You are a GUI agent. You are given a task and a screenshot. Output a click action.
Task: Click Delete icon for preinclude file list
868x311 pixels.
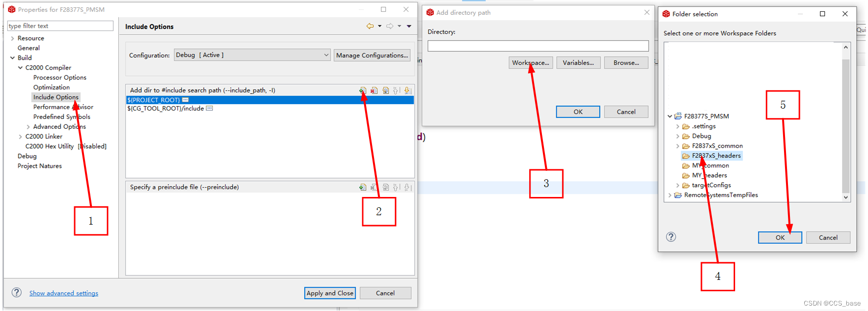(374, 187)
